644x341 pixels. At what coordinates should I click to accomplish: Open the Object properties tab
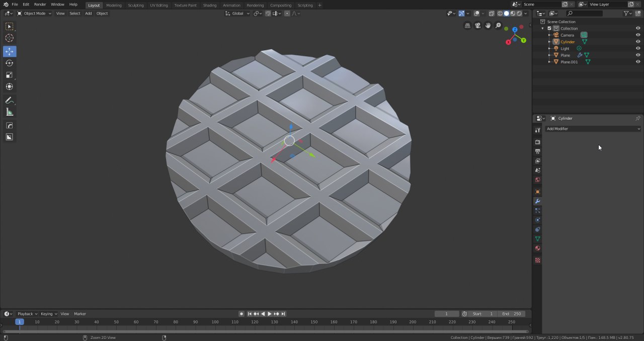[x=537, y=192]
